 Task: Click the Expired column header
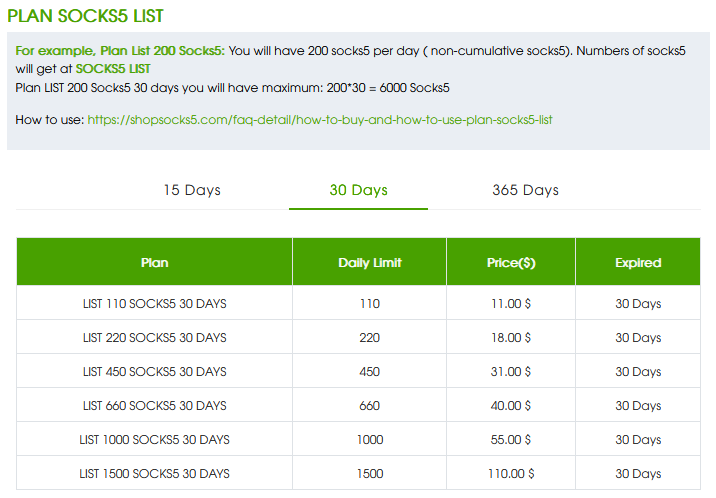(638, 263)
